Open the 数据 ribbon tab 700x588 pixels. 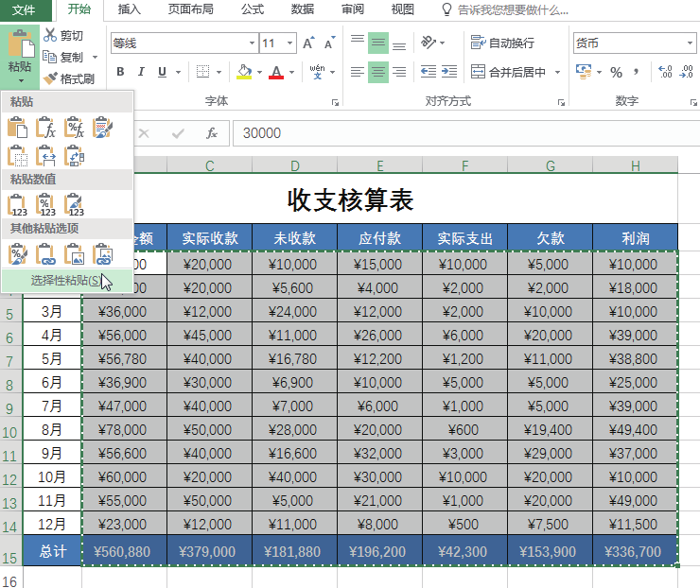pyautogui.click(x=303, y=9)
